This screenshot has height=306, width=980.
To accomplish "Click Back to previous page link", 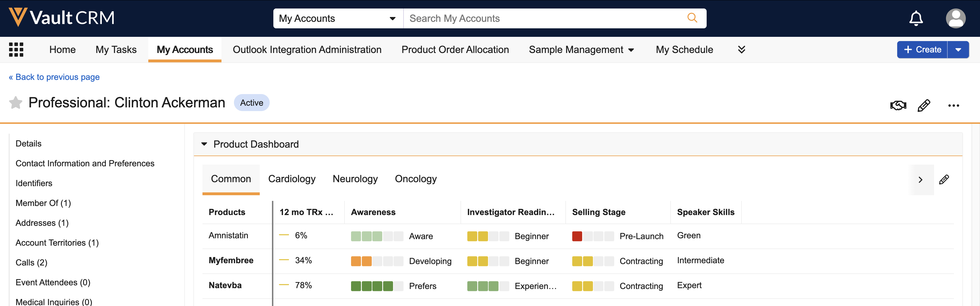I will coord(54,77).
